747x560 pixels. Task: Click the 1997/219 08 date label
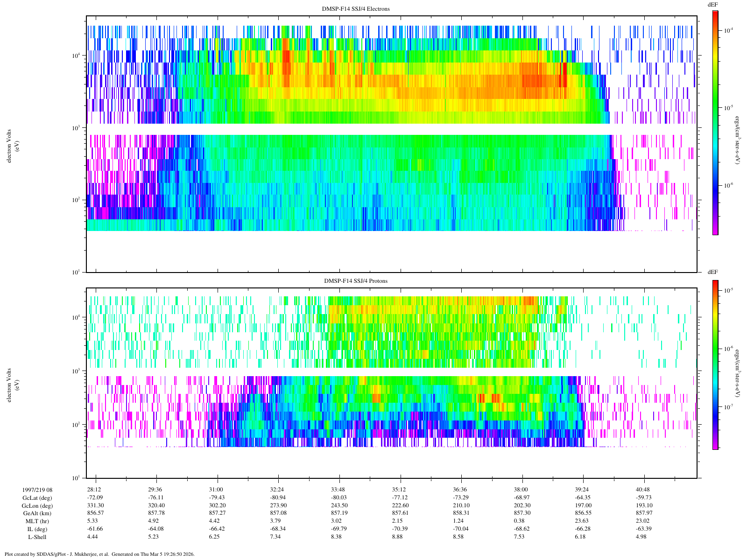pyautogui.click(x=37, y=490)
